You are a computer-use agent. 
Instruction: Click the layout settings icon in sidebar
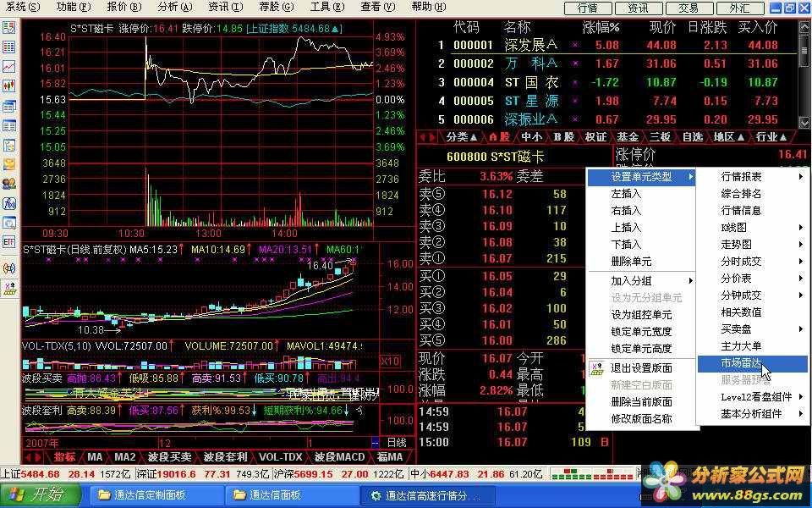(8, 288)
